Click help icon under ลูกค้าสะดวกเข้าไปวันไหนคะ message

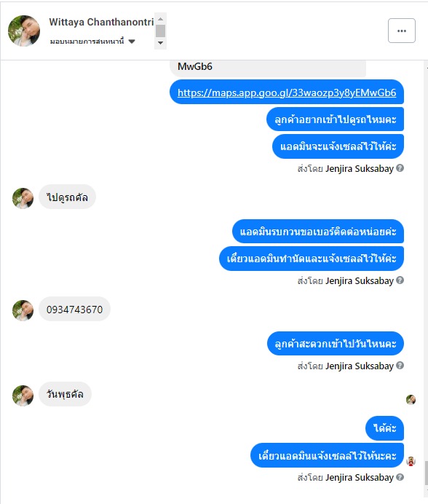[400, 366]
